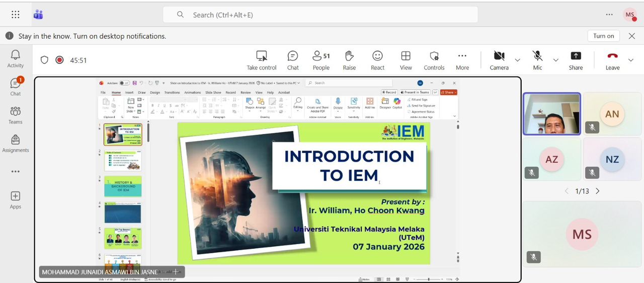Click the Teams search box
Viewport: 644px width, 283px height.
click(320, 15)
